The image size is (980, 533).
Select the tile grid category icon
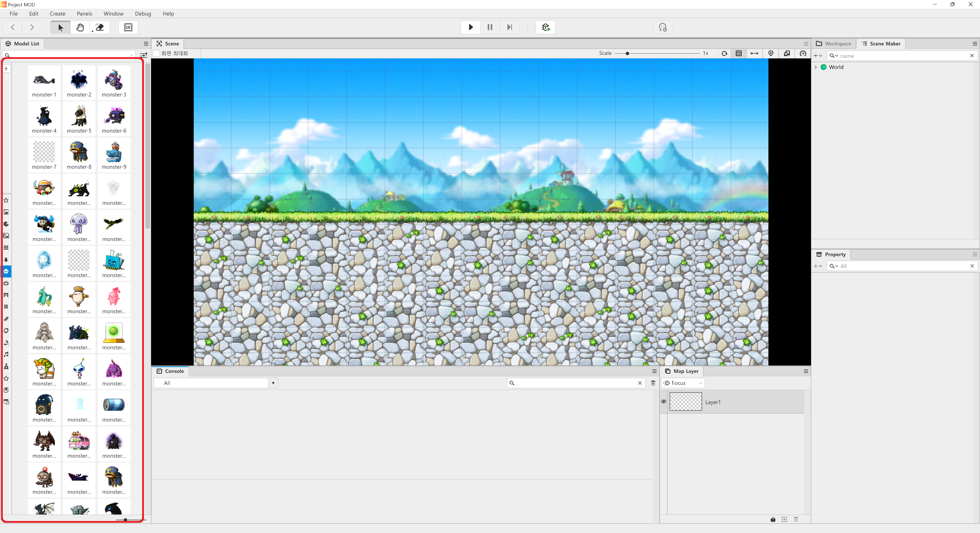coord(6,248)
